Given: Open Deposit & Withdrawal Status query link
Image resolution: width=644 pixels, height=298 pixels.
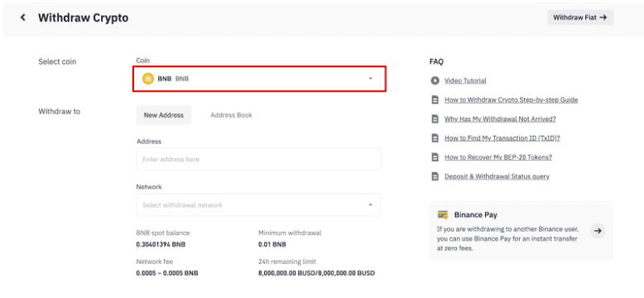Looking at the screenshot, I should coord(497,176).
